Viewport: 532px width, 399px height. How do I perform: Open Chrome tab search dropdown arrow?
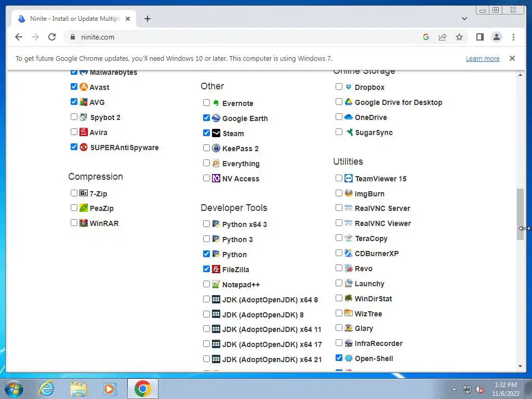(x=464, y=19)
